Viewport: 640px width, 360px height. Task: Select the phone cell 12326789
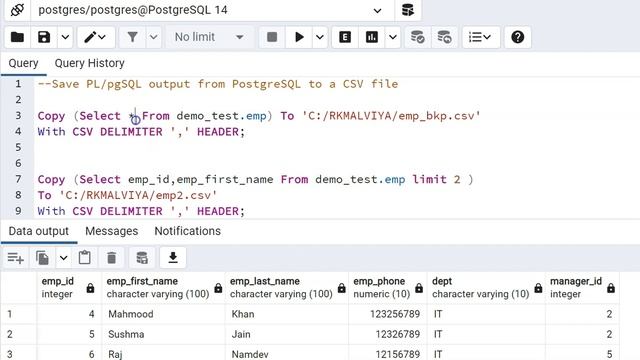point(388,334)
